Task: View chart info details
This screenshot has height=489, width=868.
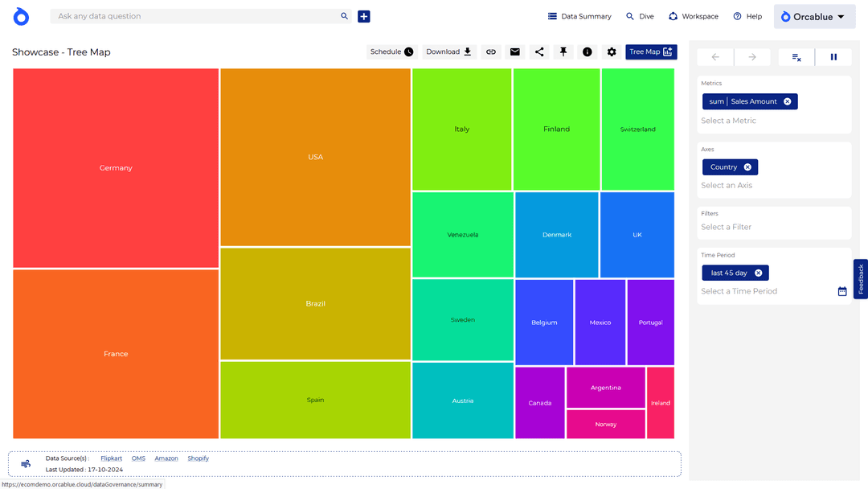Action: pos(588,51)
